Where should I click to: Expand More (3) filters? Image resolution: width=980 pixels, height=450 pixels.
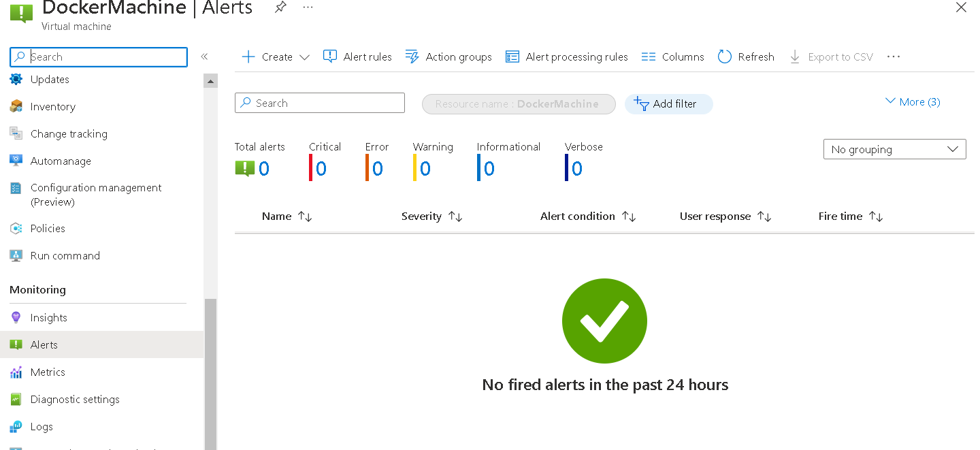tap(912, 101)
